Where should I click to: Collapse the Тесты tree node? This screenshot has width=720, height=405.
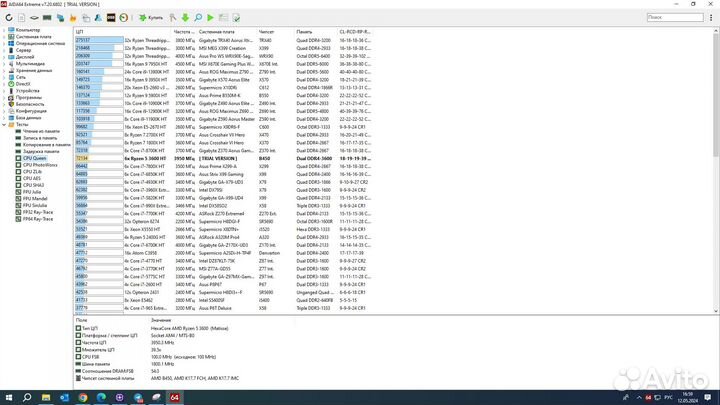pos(5,122)
